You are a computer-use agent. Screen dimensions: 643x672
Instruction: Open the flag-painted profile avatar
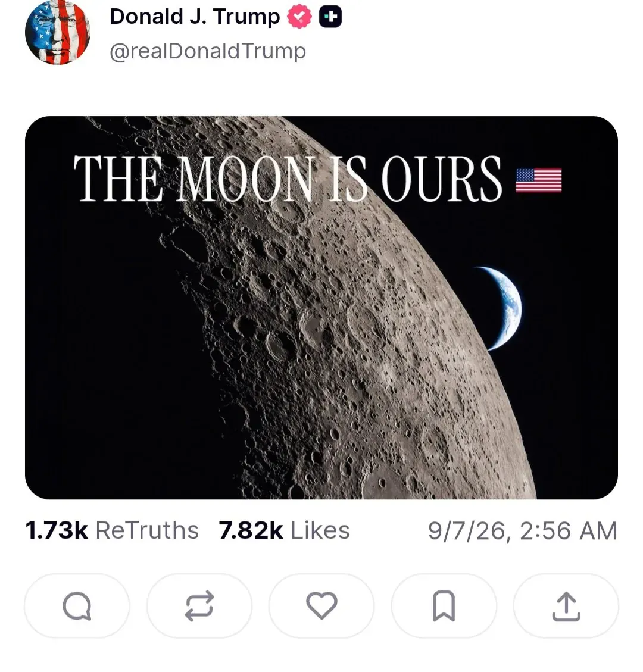[x=57, y=32]
